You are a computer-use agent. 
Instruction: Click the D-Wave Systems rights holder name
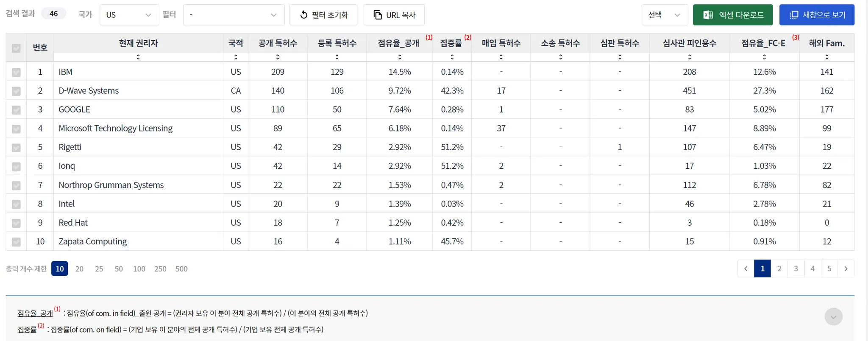(89, 91)
